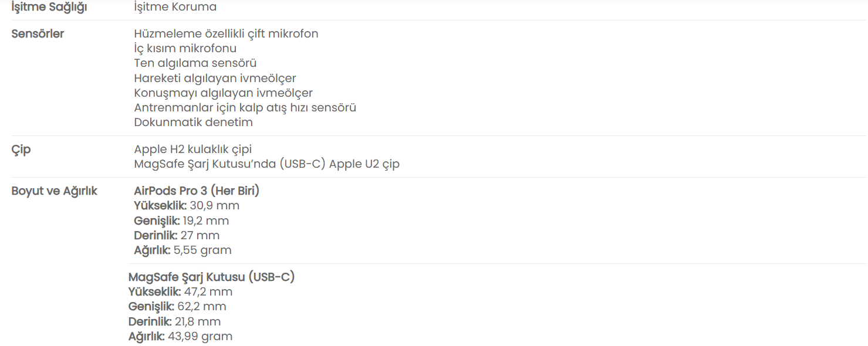
Task: Click the kalp atış hızı sensörü line
Action: (245, 107)
